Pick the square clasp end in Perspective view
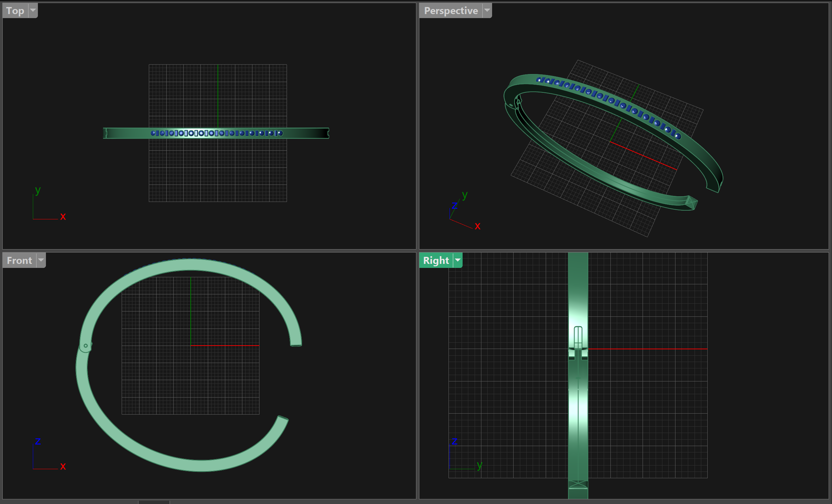This screenshot has height=504, width=832. tap(691, 202)
